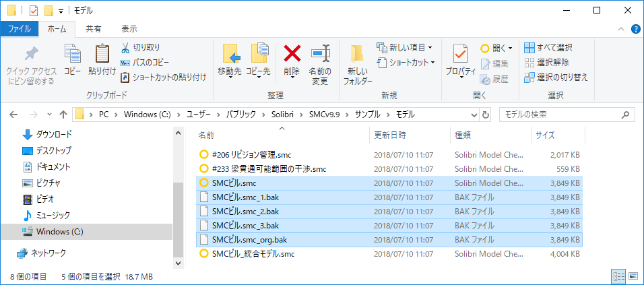Choose ショートカットの貼り付け
The image size is (644, 285).
pyautogui.click(x=163, y=77)
